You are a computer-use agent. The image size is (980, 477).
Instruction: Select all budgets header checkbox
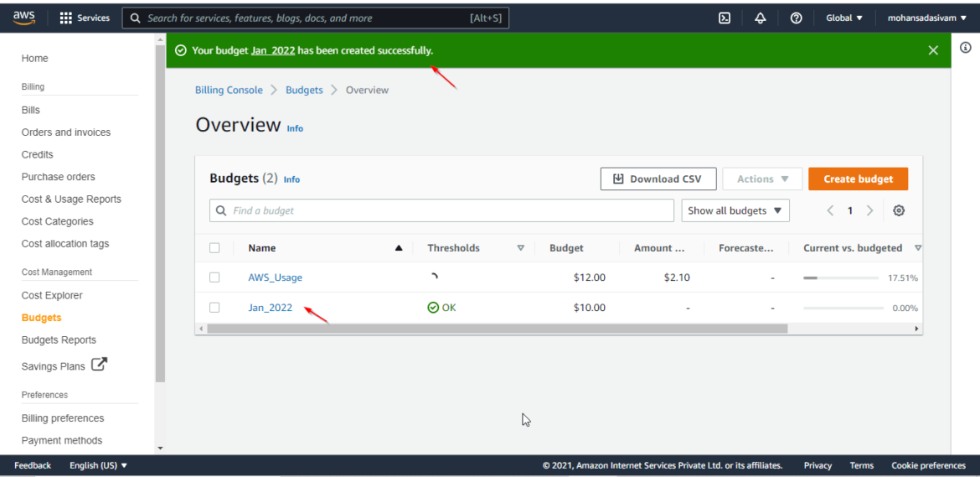(x=214, y=248)
